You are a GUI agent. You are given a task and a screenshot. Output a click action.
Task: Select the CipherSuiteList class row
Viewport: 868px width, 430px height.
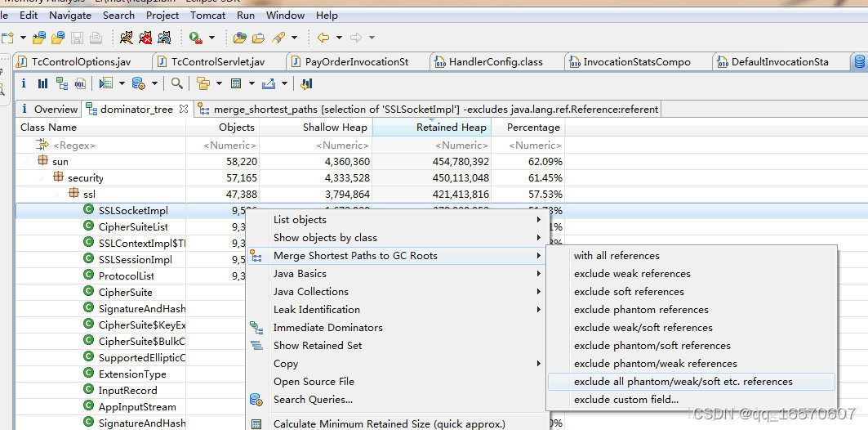[x=133, y=226]
